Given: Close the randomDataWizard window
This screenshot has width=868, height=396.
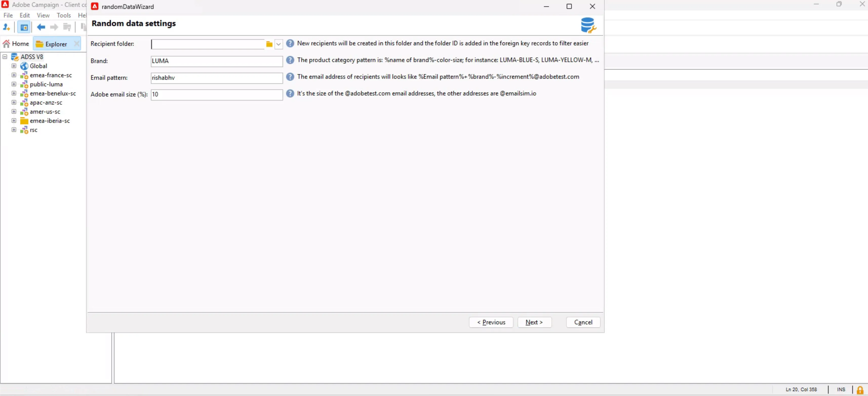Looking at the screenshot, I should pos(592,6).
